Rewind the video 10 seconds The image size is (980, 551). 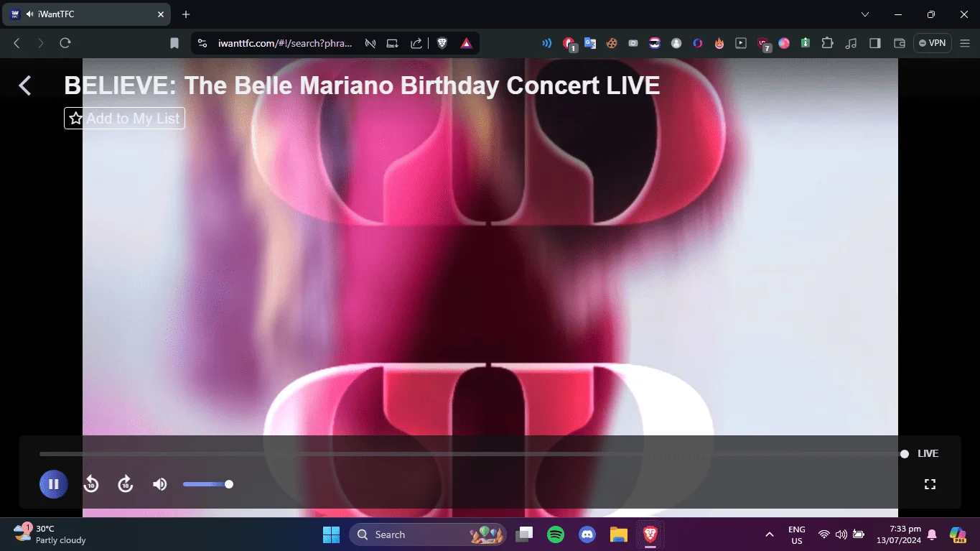tap(90, 484)
